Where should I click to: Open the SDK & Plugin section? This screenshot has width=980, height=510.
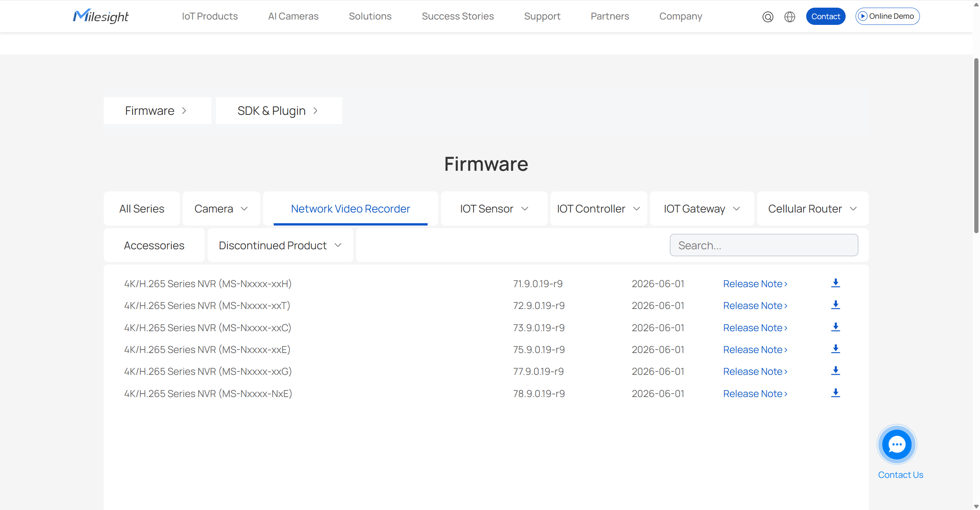click(x=279, y=111)
